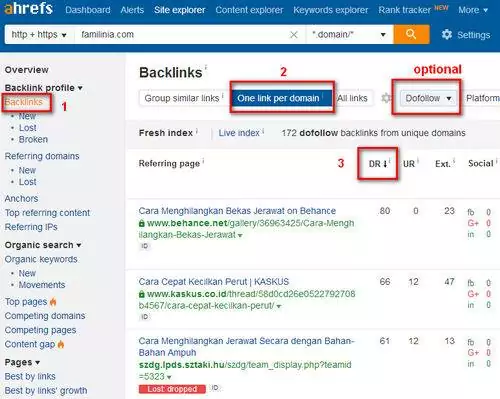The width and height of the screenshot is (500, 399).
Task: Open the http + https protocol dropdown
Action: 39,34
